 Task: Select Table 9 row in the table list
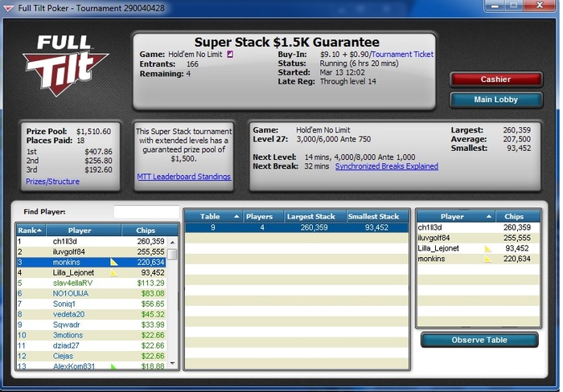tap(297, 227)
